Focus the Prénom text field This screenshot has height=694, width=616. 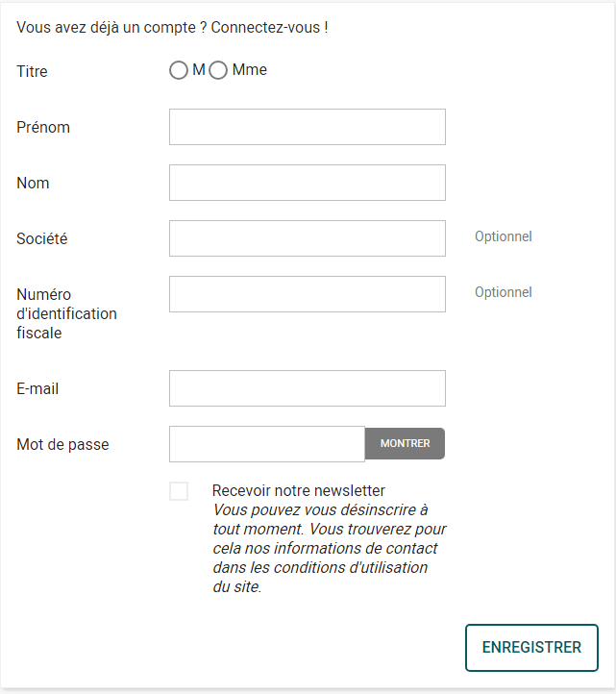[x=307, y=127]
